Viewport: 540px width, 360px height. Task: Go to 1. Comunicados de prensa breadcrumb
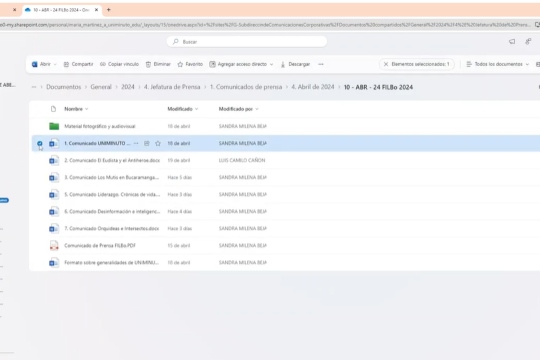coord(246,87)
